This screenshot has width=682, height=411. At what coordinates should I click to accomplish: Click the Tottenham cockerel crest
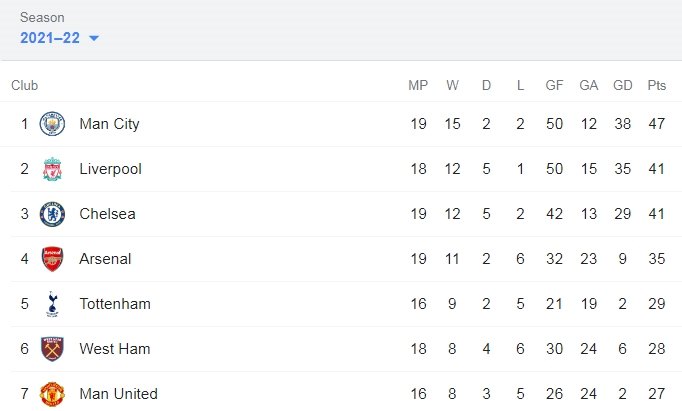click(x=52, y=304)
